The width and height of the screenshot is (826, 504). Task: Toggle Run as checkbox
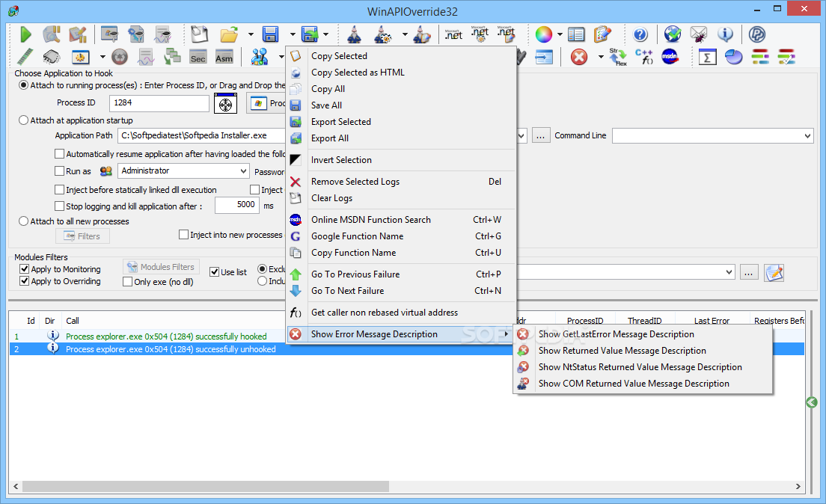60,171
